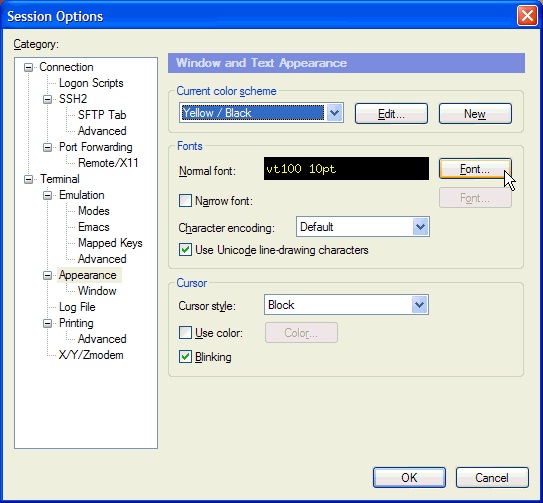
Task: Enable Use color for cursor
Action: click(185, 333)
